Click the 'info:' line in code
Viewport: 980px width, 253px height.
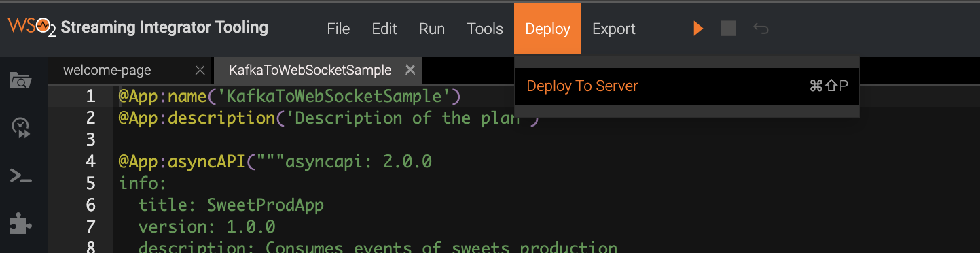coord(143,183)
